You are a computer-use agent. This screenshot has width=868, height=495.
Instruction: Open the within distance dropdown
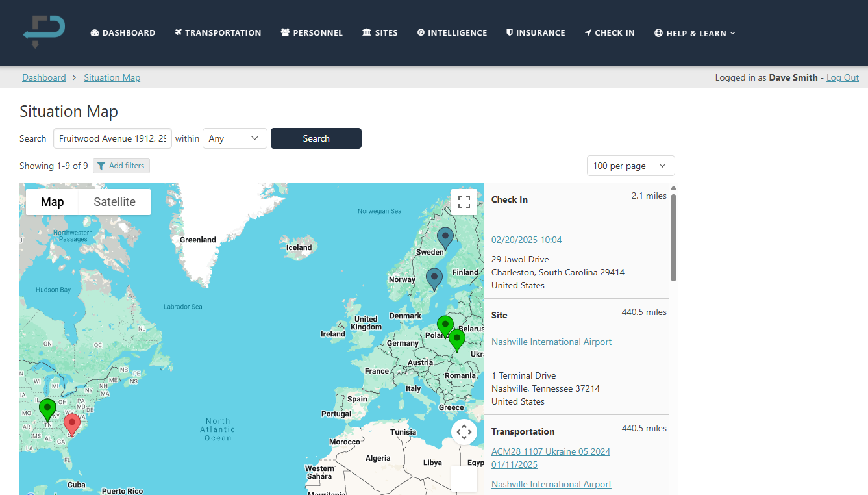coord(235,138)
